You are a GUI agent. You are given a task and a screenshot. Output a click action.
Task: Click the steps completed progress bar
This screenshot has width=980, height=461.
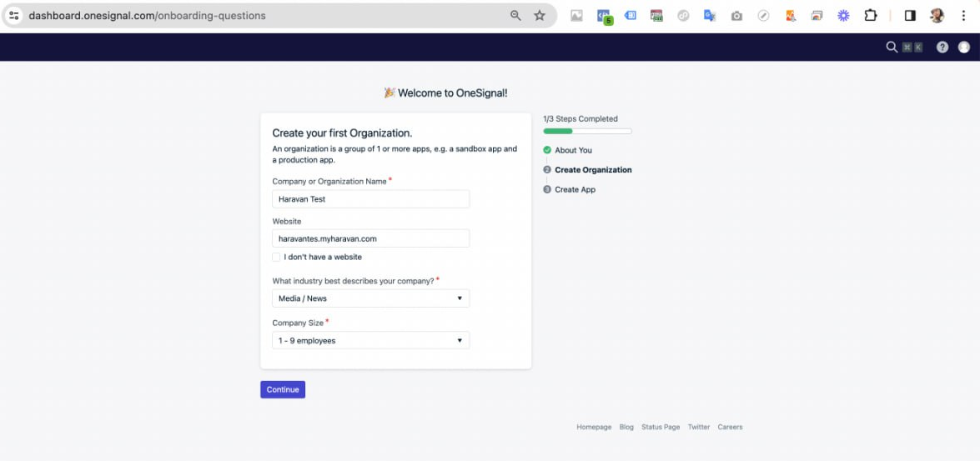587,131
